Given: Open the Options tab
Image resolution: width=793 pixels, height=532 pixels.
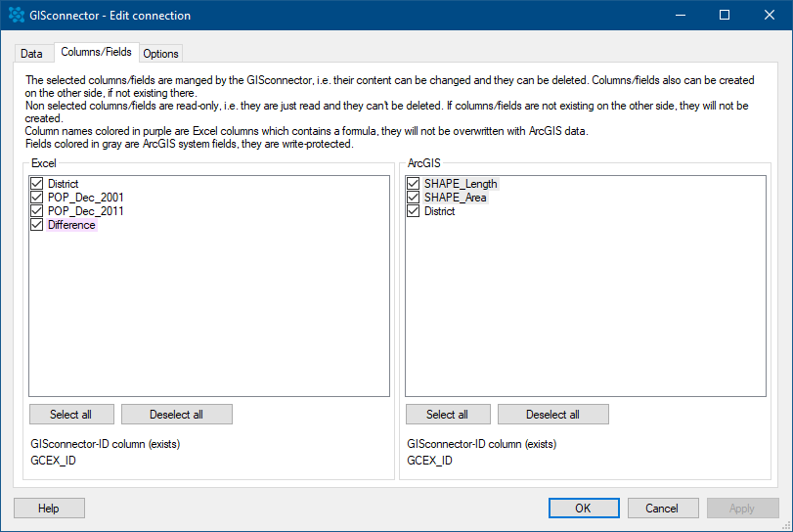Looking at the screenshot, I should click(160, 54).
